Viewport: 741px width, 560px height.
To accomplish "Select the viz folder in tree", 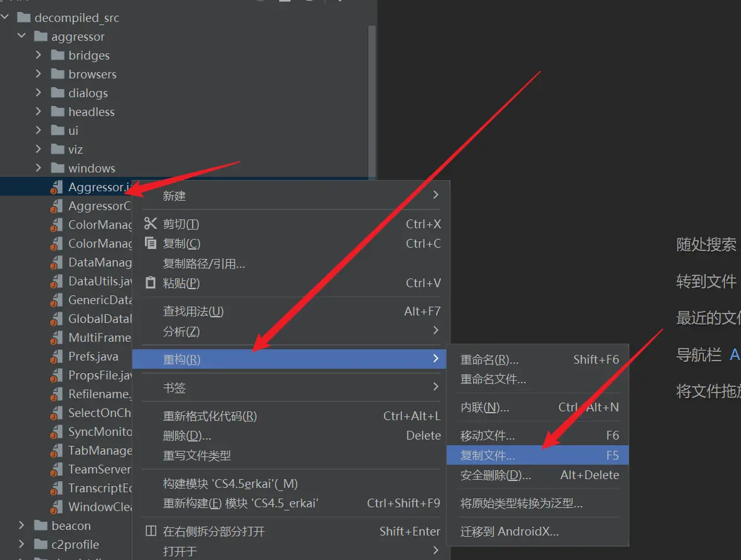I will pos(75,149).
